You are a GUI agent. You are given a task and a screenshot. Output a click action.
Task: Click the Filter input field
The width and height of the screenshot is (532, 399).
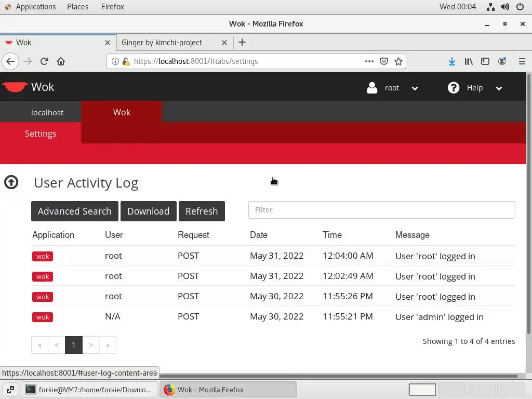pos(382,210)
